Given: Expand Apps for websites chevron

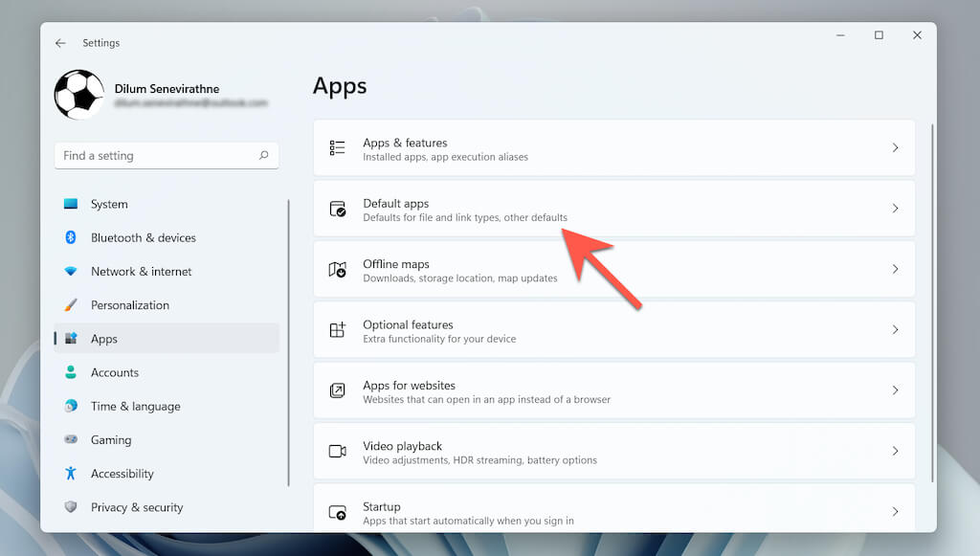Looking at the screenshot, I should coord(895,390).
